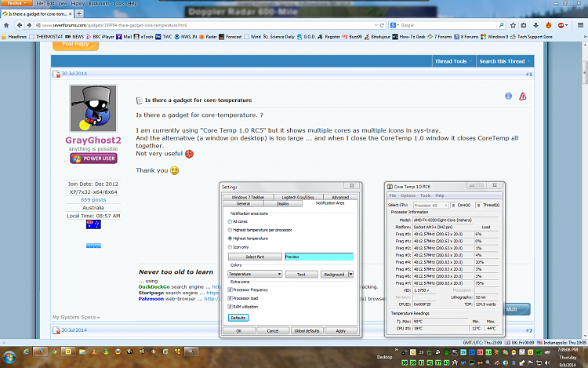Viewport: 588px width, 368px height.
Task: Open the Bookmarks menu in Firefox
Action: (99, 3)
